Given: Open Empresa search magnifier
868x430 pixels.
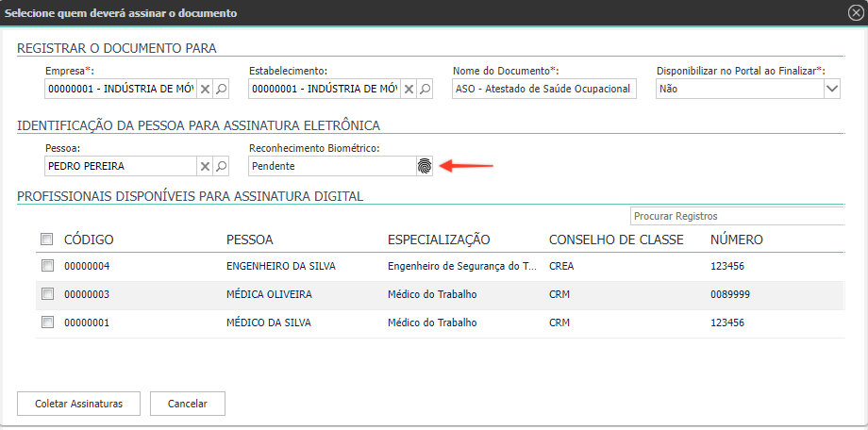Looking at the screenshot, I should tap(222, 89).
